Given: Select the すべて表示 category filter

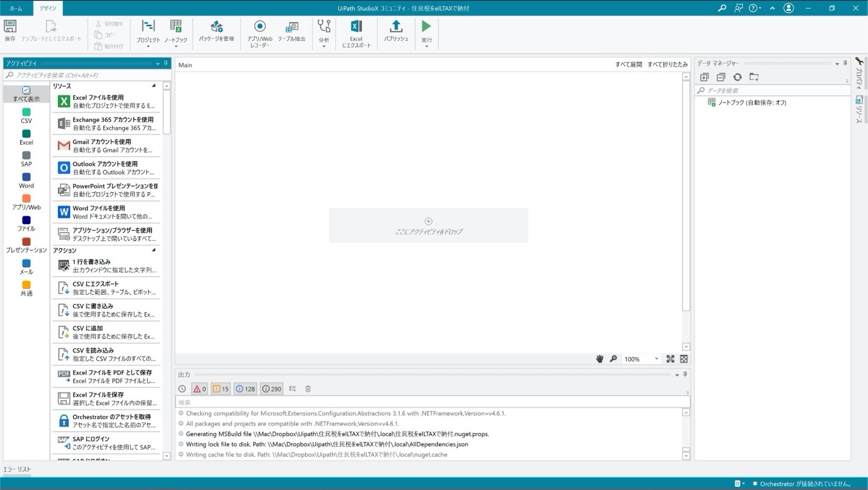Looking at the screenshot, I should pos(26,94).
